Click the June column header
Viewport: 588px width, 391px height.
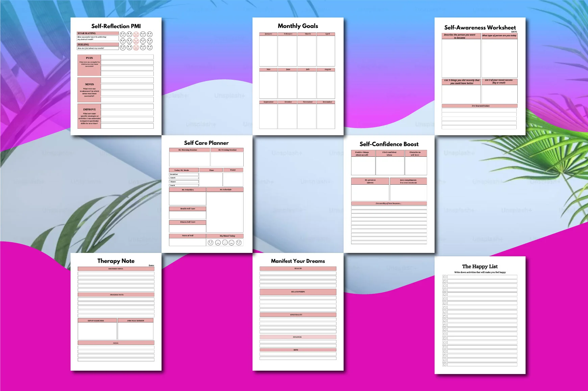(x=288, y=70)
